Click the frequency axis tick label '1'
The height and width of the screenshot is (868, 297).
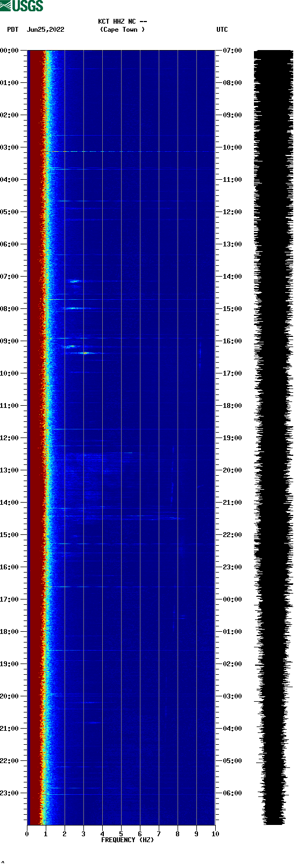(x=46, y=834)
